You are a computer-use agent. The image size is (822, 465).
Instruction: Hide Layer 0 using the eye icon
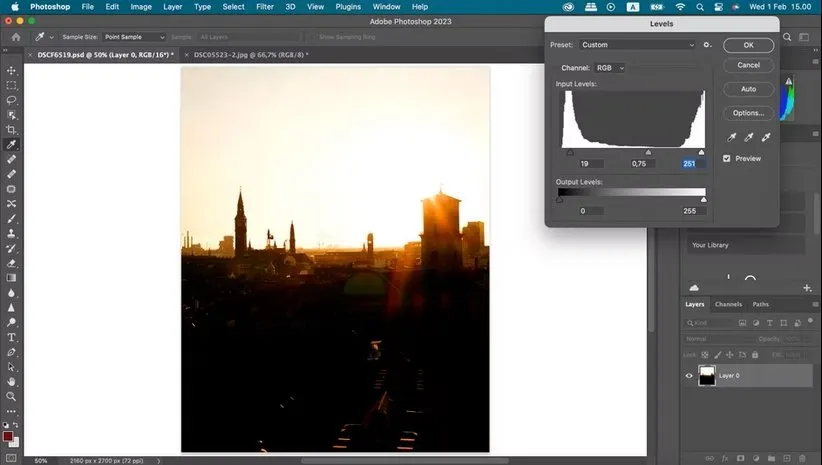(689, 376)
